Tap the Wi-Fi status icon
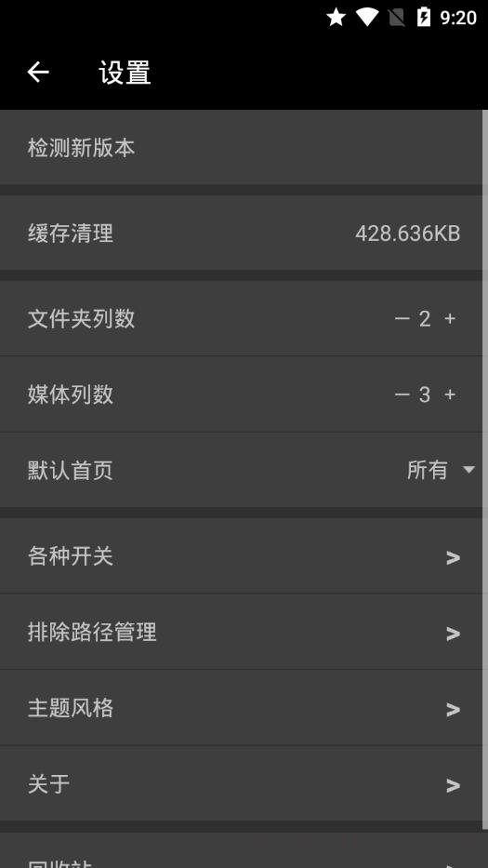The image size is (488, 868). tap(367, 17)
